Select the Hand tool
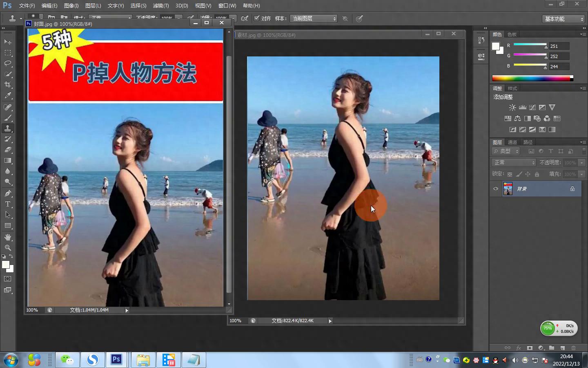Screen dimensions: 588x368 [8, 237]
